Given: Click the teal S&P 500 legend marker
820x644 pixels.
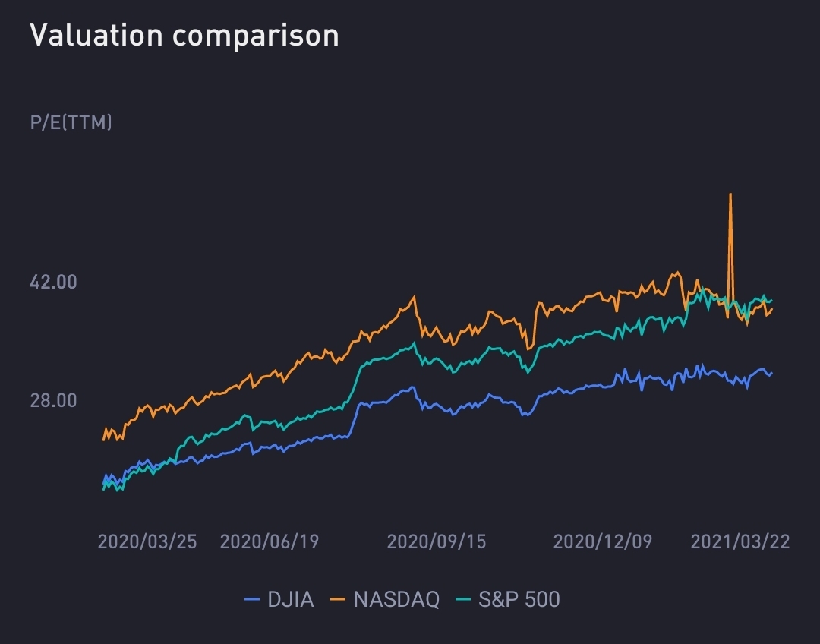Looking at the screenshot, I should click(464, 600).
